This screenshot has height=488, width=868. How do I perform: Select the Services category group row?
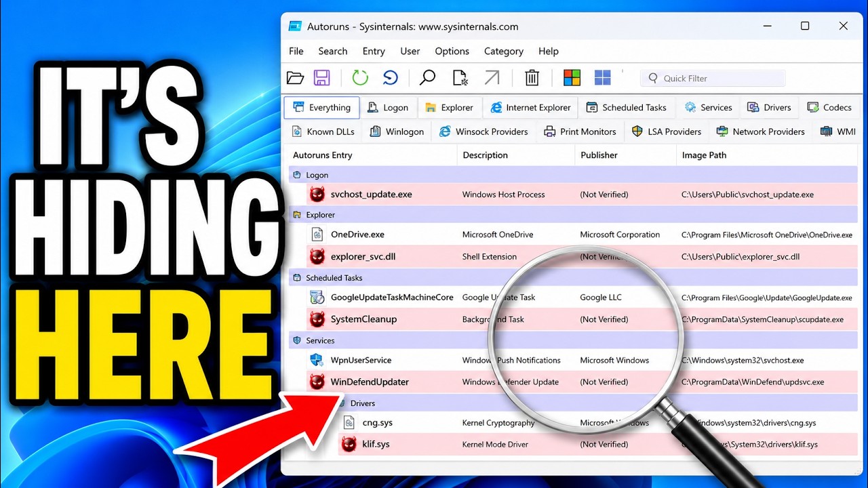tap(574, 341)
